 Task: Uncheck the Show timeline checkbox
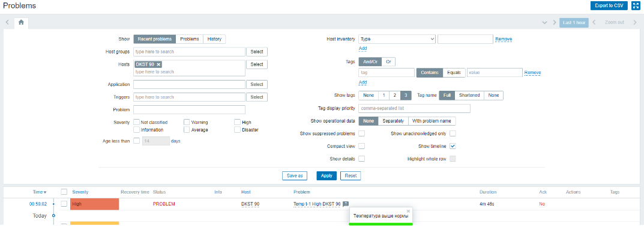tap(453, 146)
